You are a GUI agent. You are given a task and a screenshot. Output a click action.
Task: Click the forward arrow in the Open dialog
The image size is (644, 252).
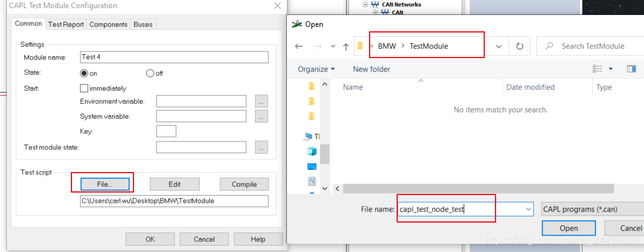[318, 46]
